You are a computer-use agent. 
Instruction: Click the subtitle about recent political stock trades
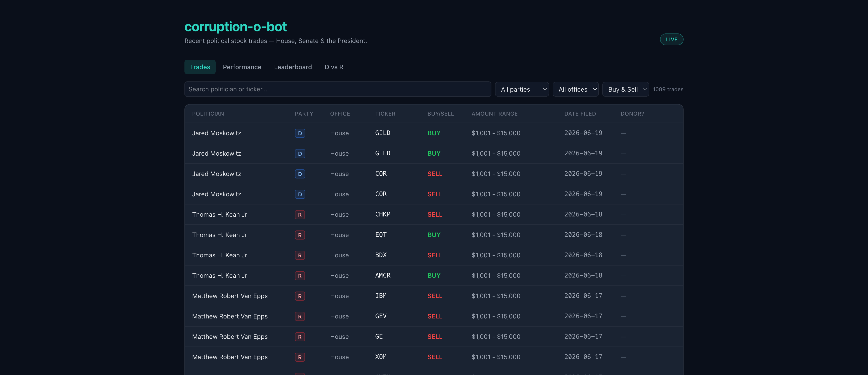tap(275, 41)
